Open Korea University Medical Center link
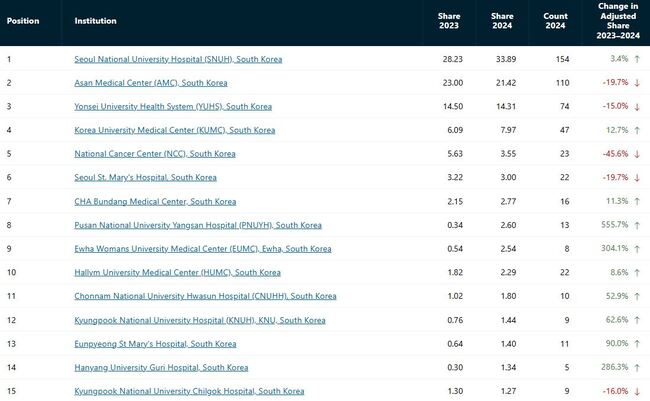The image size is (650, 401). (175, 130)
